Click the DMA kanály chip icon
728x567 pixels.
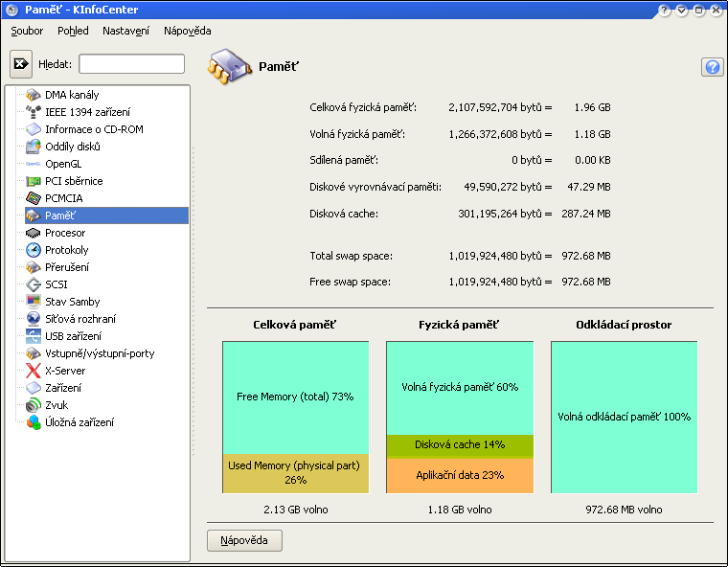pyautogui.click(x=34, y=95)
